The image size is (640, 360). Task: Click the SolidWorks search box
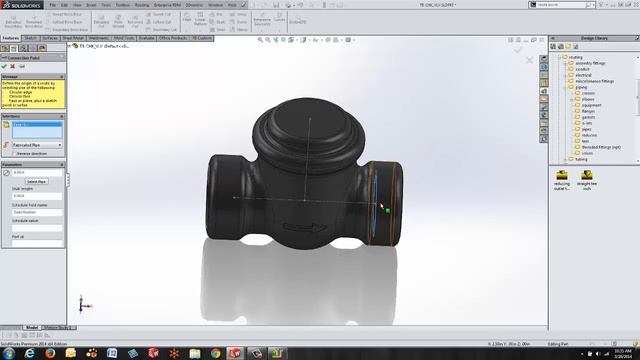(x=562, y=4)
